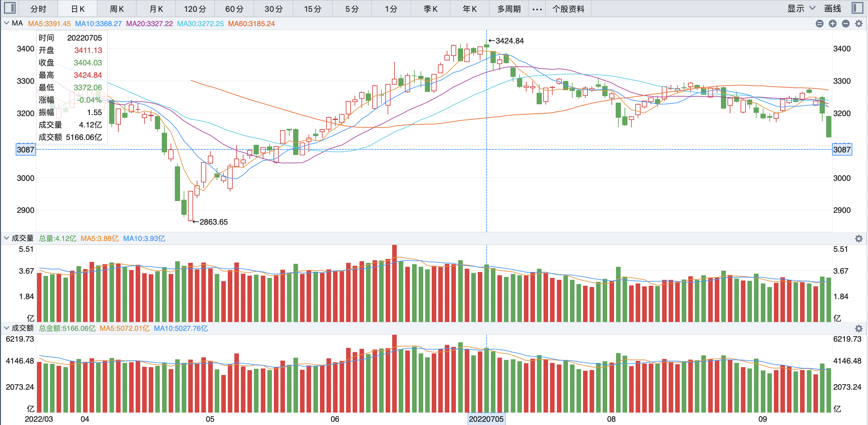The width and height of the screenshot is (868, 425).
Task: Collapse the 成交量 volume panel
Action: (x=7, y=238)
